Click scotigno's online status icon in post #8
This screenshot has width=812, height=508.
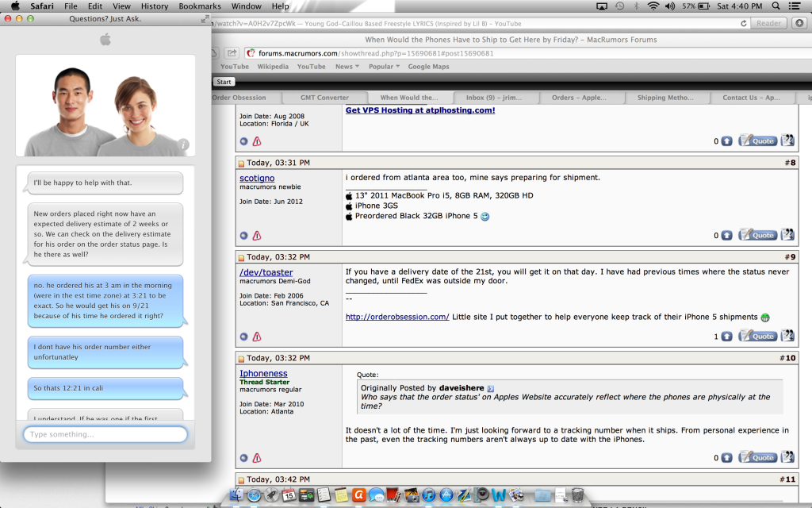(x=244, y=236)
